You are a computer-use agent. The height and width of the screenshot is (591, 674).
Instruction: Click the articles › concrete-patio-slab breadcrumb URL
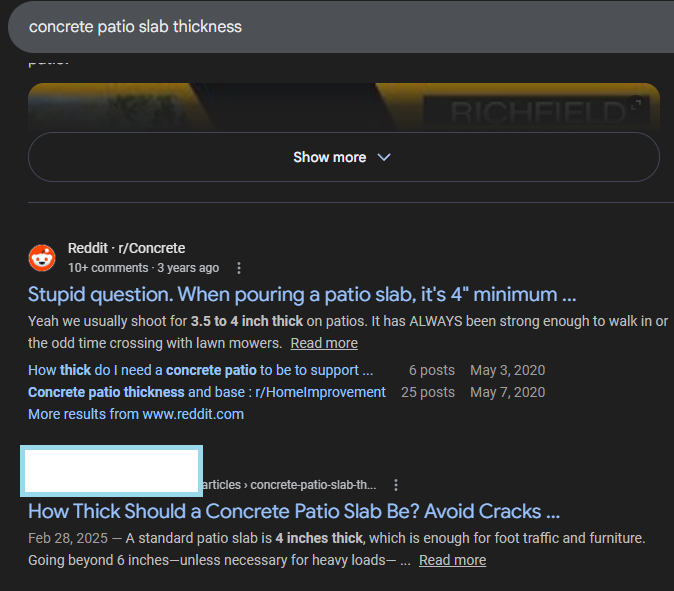pyautogui.click(x=290, y=485)
